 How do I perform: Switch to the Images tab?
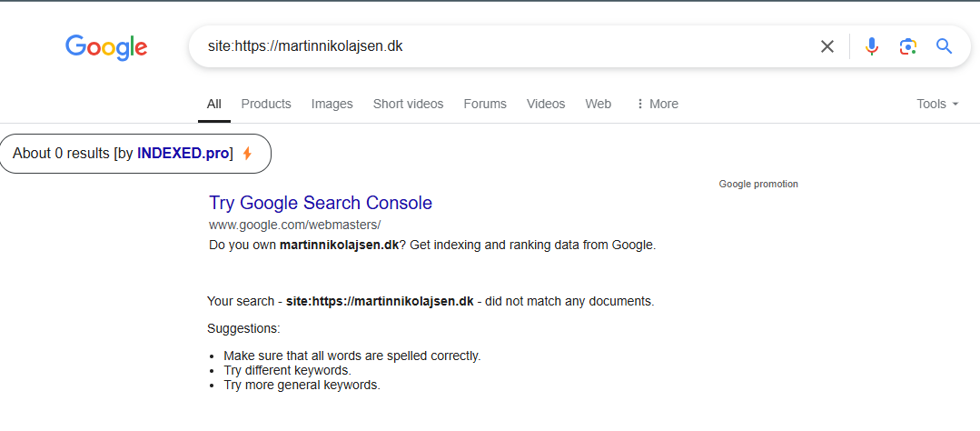click(x=332, y=104)
